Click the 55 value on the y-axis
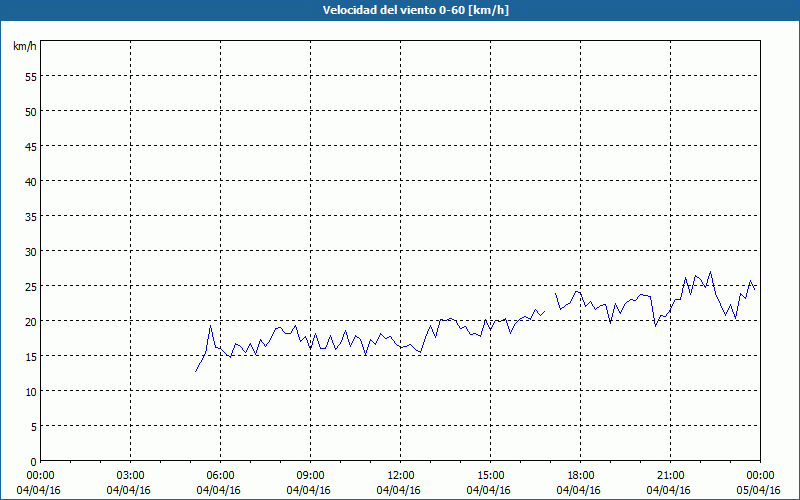 [31, 77]
